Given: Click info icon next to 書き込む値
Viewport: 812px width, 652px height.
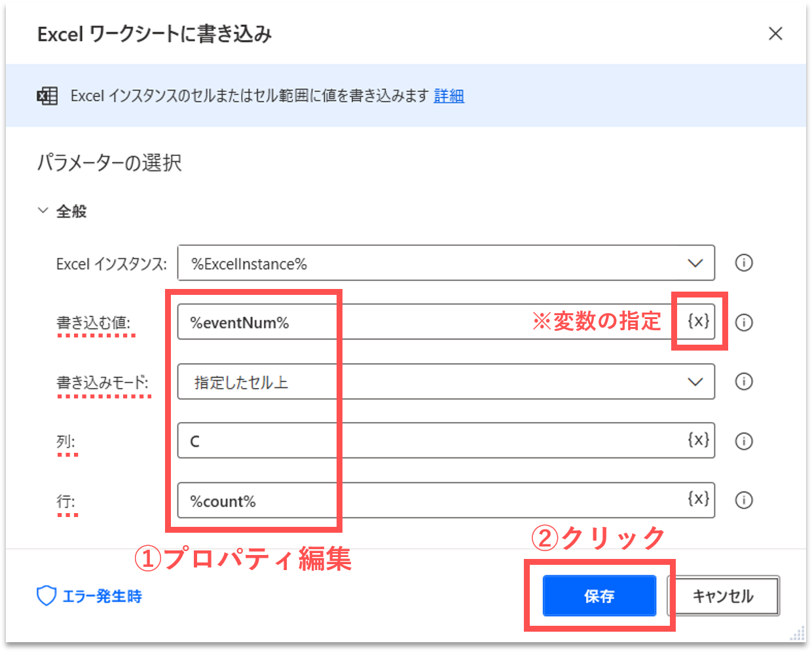Looking at the screenshot, I should point(744,322).
